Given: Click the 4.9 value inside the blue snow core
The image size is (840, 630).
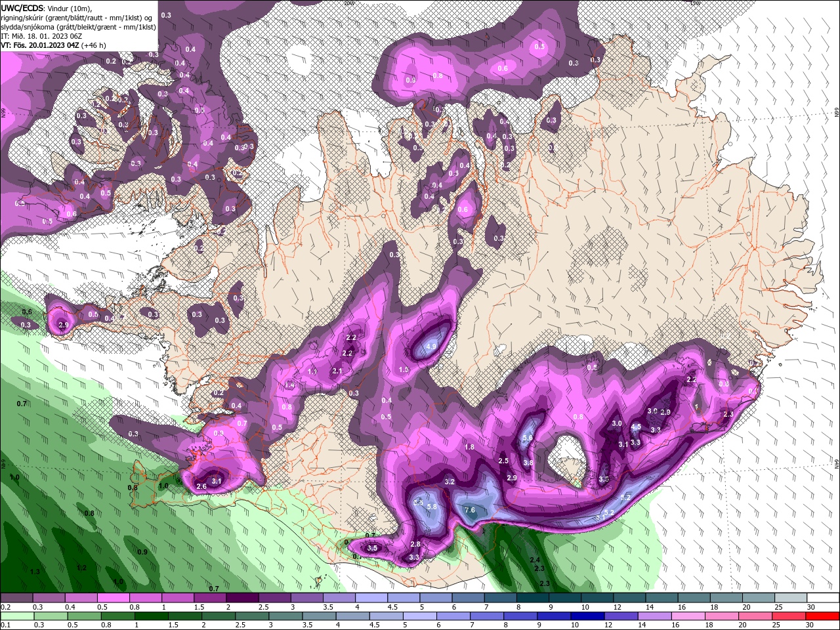Looking at the screenshot, I should click(x=431, y=346).
